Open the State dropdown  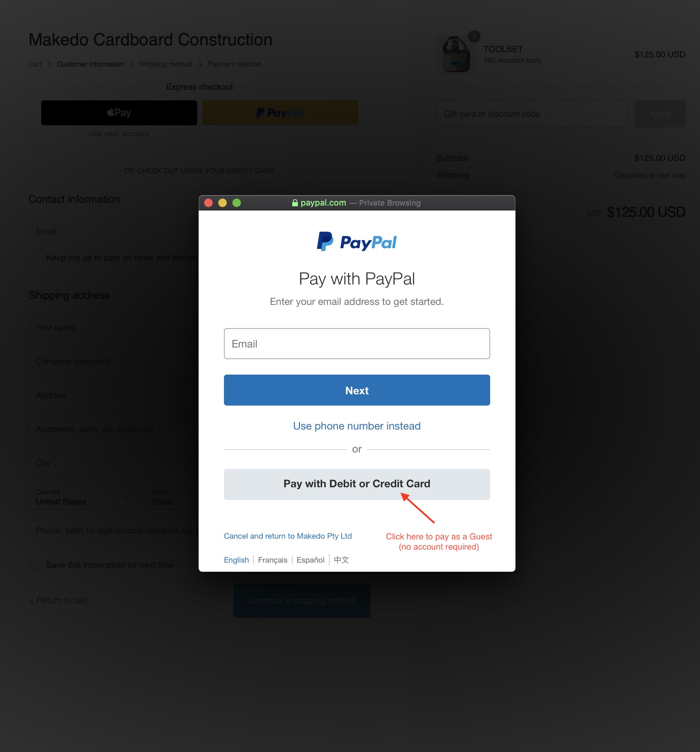click(172, 497)
